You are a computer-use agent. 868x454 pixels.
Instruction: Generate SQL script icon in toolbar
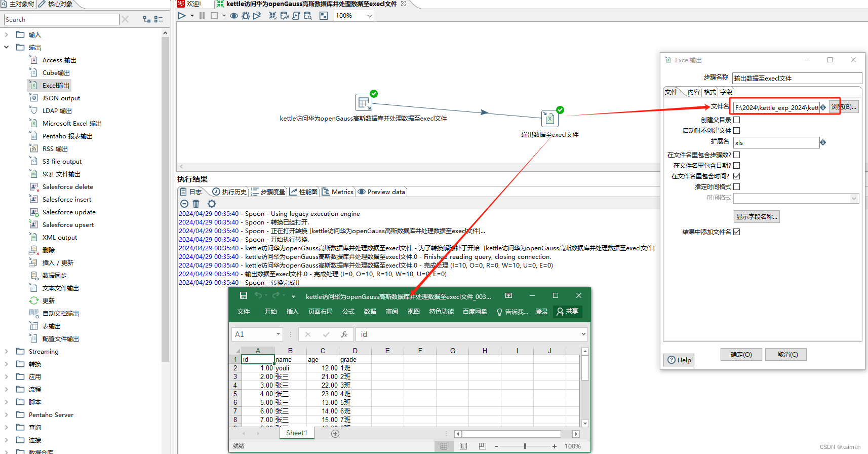pos(296,16)
